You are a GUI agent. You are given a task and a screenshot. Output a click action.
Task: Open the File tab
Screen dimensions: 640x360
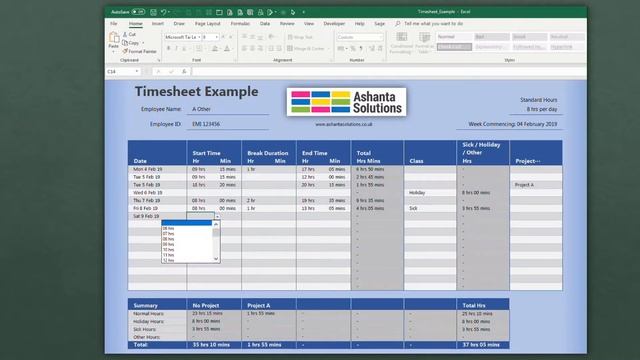click(114, 24)
